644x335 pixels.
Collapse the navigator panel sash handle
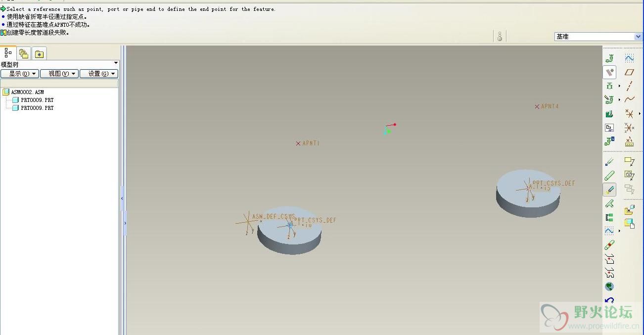(x=122, y=198)
